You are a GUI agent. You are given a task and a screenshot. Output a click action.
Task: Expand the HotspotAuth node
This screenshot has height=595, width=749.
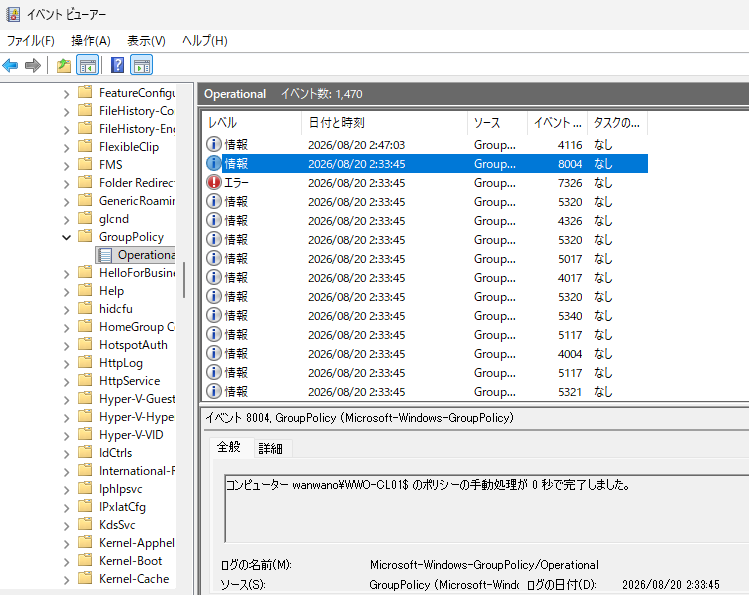(66, 346)
